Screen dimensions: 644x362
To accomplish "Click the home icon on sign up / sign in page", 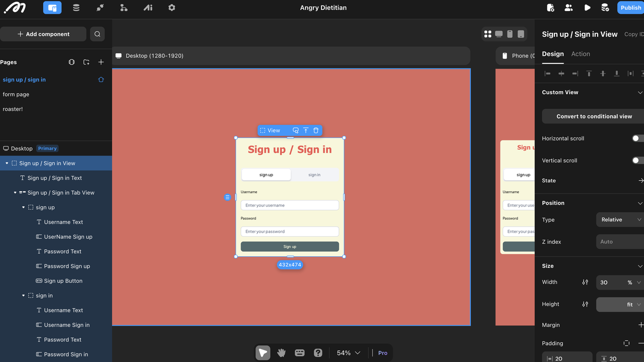I will [x=101, y=80].
